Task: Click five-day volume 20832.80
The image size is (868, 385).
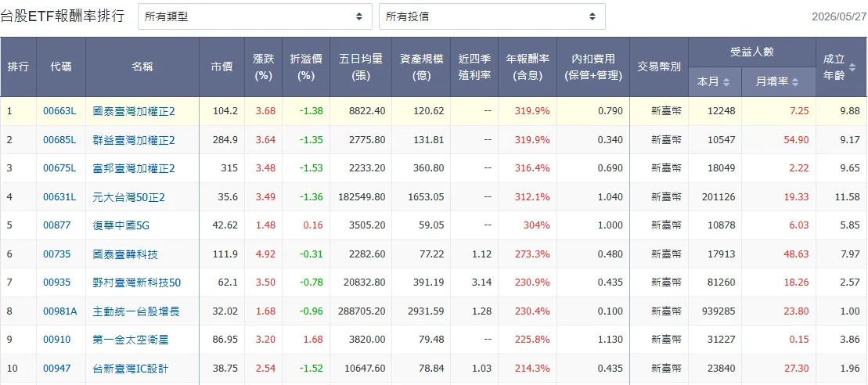Action: [x=363, y=282]
